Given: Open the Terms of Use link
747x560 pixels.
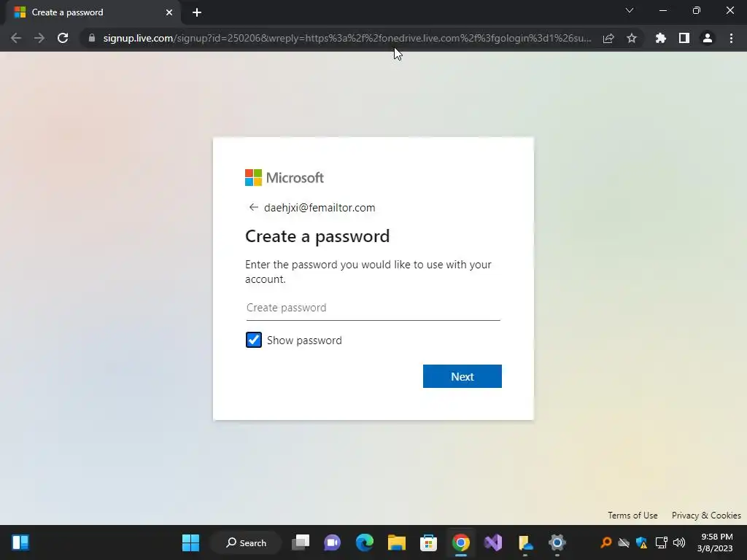Looking at the screenshot, I should pyautogui.click(x=632, y=516).
